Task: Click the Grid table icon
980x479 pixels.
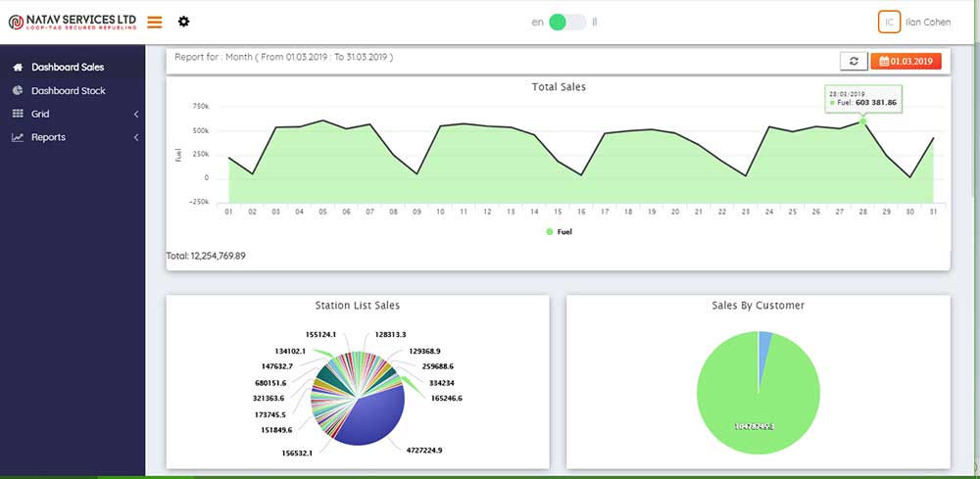Action: coord(18,114)
